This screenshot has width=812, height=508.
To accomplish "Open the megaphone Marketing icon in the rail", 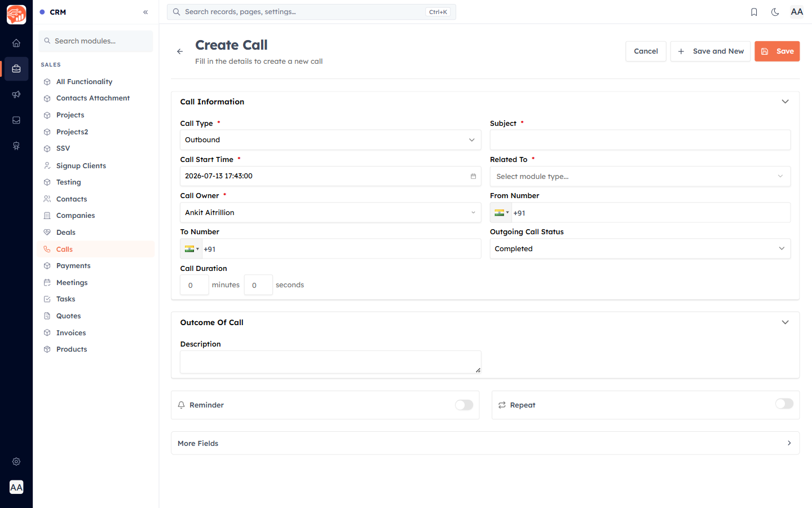I will pyautogui.click(x=16, y=94).
